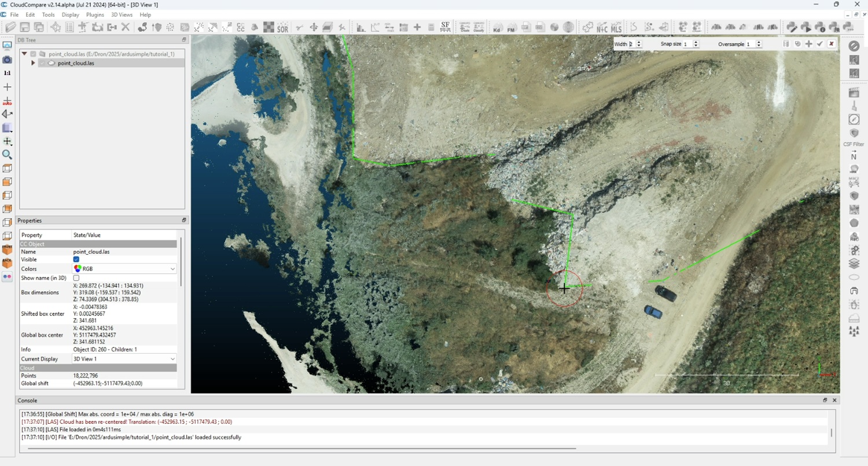Click the MLS tool icon
The height and width of the screenshot is (466, 868).
(616, 27)
